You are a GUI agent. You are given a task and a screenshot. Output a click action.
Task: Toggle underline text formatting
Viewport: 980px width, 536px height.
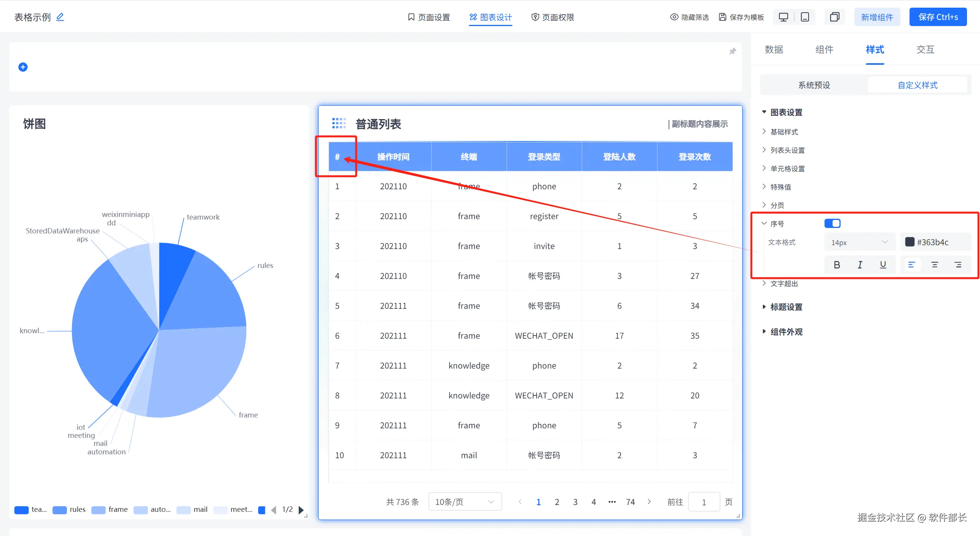coord(883,265)
